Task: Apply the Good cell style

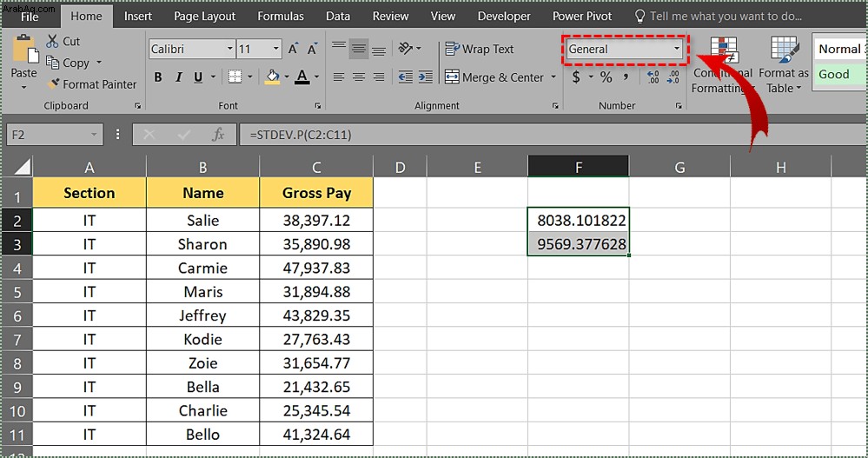Action: (x=840, y=74)
